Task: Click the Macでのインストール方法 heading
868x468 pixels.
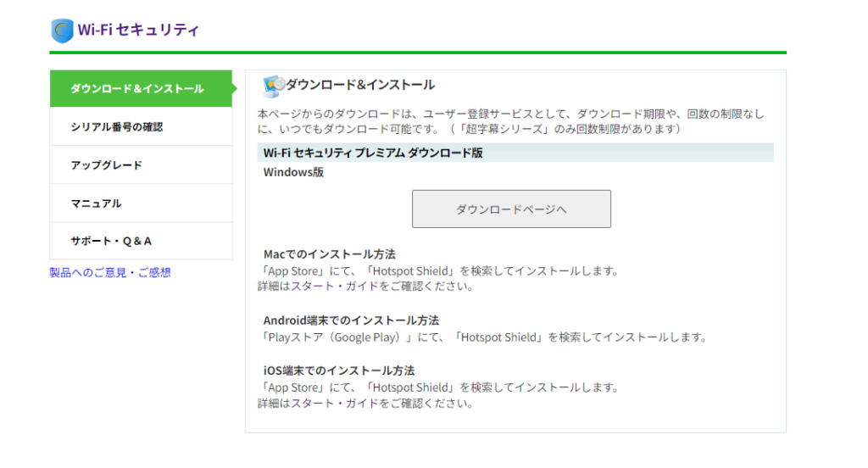Action: [x=330, y=254]
